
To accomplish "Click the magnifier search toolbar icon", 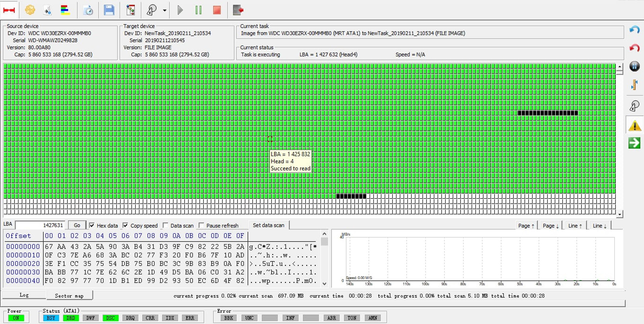I will (x=151, y=10).
